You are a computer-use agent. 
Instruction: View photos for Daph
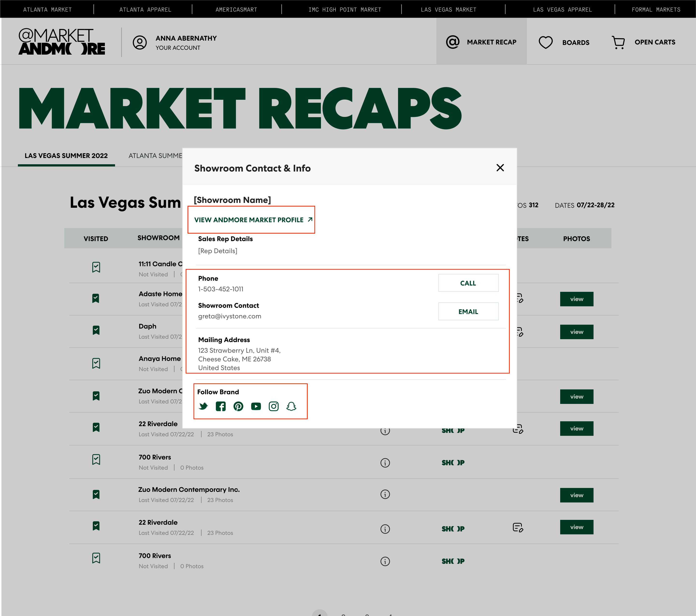point(576,332)
